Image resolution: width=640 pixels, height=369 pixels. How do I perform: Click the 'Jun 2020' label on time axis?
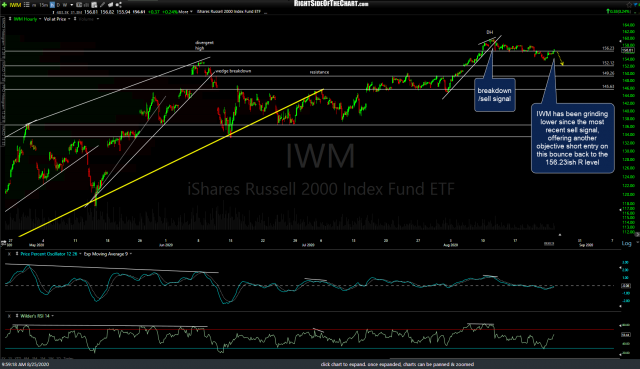pos(165,245)
